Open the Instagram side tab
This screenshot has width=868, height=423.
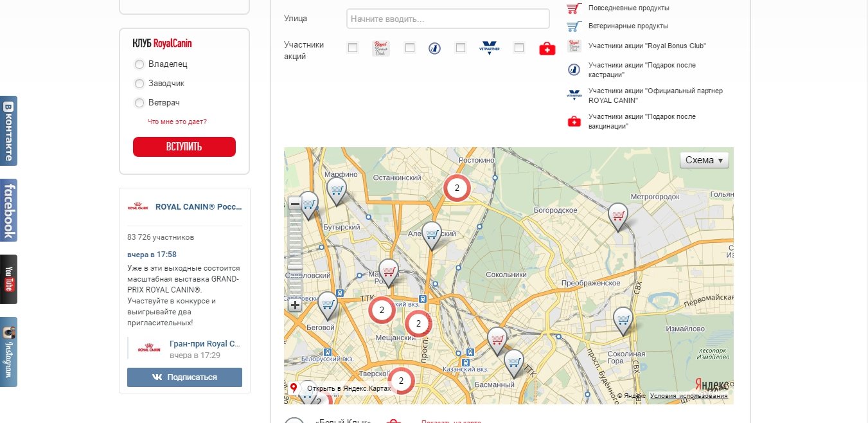click(x=8, y=352)
